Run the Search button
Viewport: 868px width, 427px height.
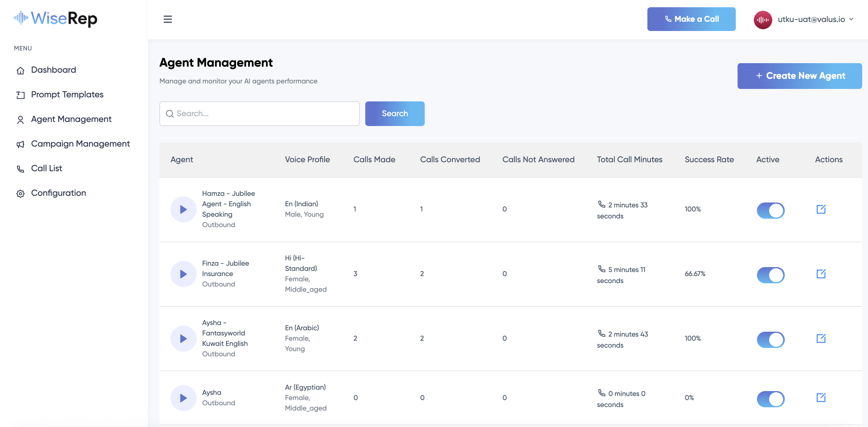(395, 114)
